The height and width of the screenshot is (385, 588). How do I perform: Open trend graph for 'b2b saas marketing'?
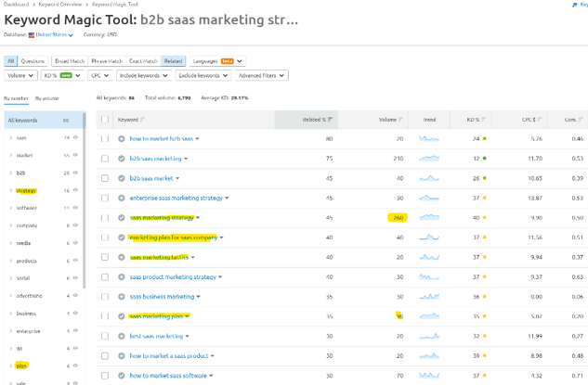(x=429, y=159)
